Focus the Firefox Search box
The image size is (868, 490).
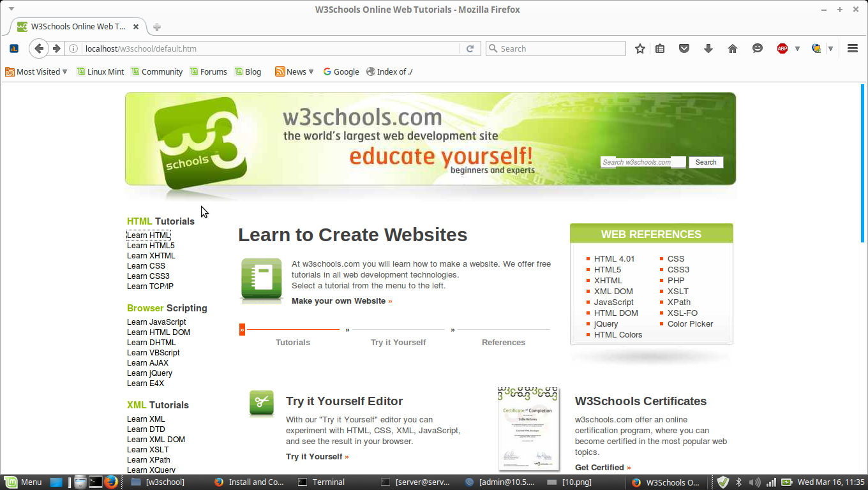[x=556, y=48]
